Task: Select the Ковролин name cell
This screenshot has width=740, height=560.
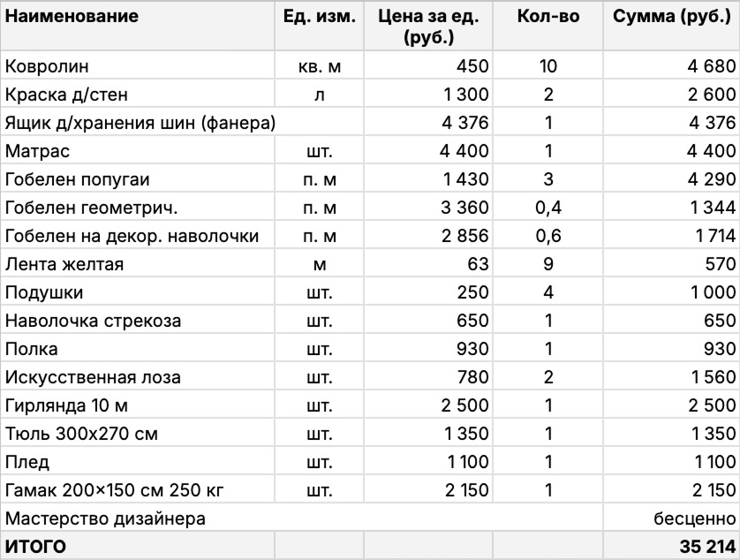Action: click(x=48, y=66)
